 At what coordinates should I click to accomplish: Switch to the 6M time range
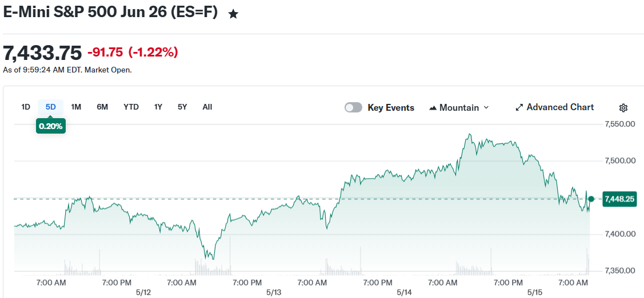coord(102,107)
